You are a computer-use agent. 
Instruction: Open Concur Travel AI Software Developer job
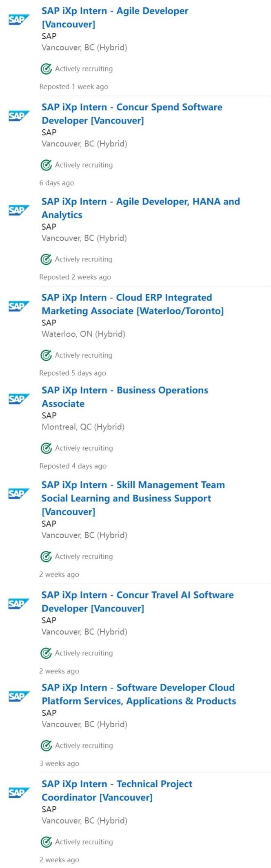click(138, 602)
